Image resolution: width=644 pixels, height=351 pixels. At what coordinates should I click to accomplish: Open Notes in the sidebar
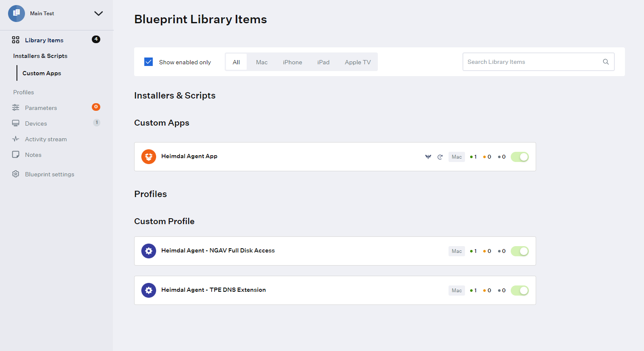(x=33, y=155)
